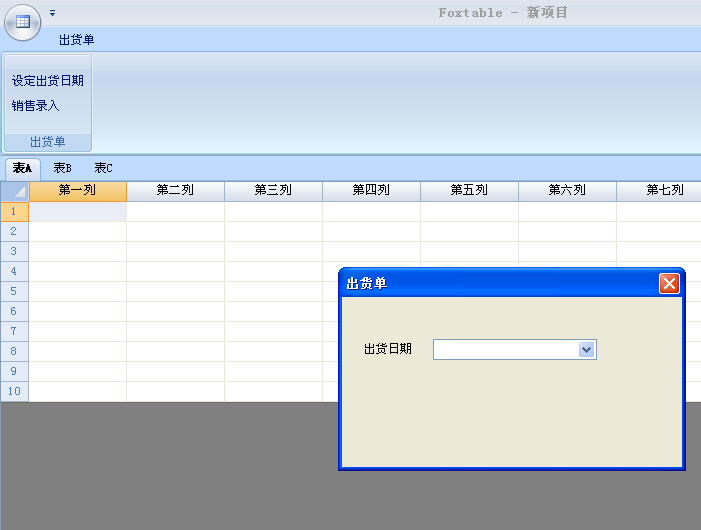Select row header 6
Viewport: 701px width, 530px height.
point(14,311)
